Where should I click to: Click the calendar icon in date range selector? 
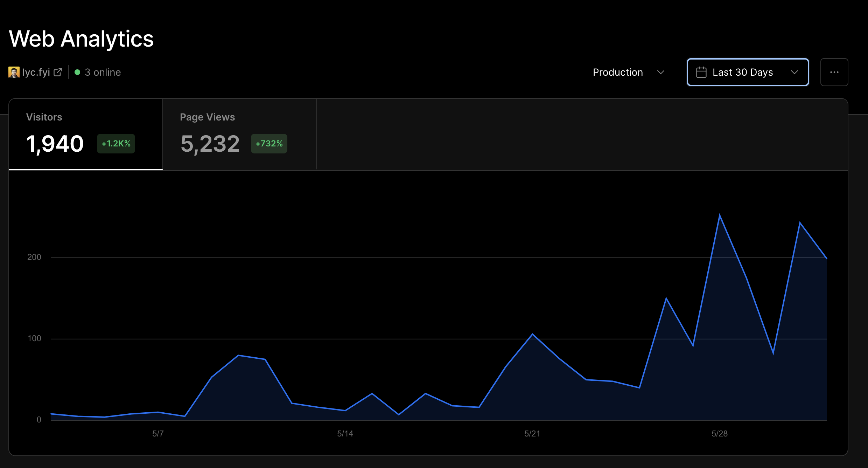(702, 72)
